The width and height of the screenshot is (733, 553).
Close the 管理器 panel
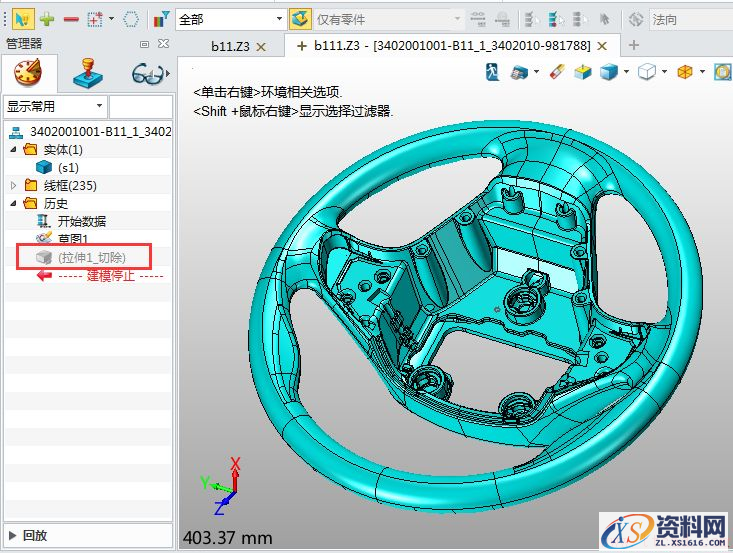pos(163,43)
